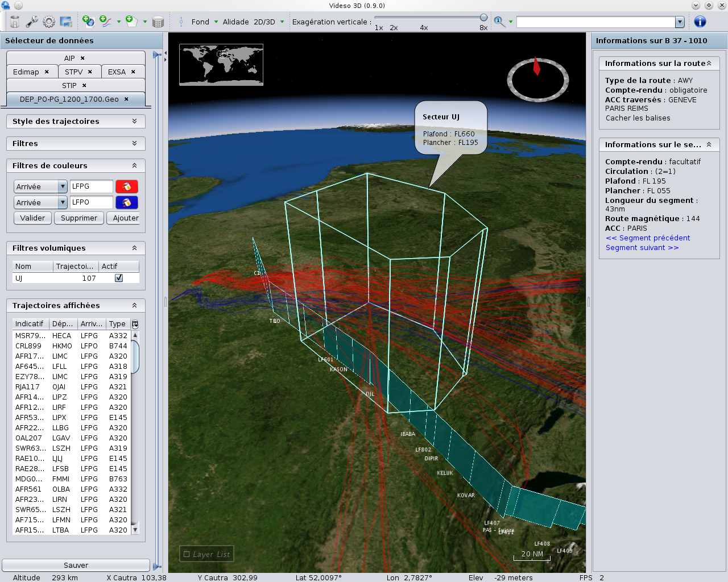Click the compass in the 3D view
The width and height of the screenshot is (728, 582).
(537, 79)
